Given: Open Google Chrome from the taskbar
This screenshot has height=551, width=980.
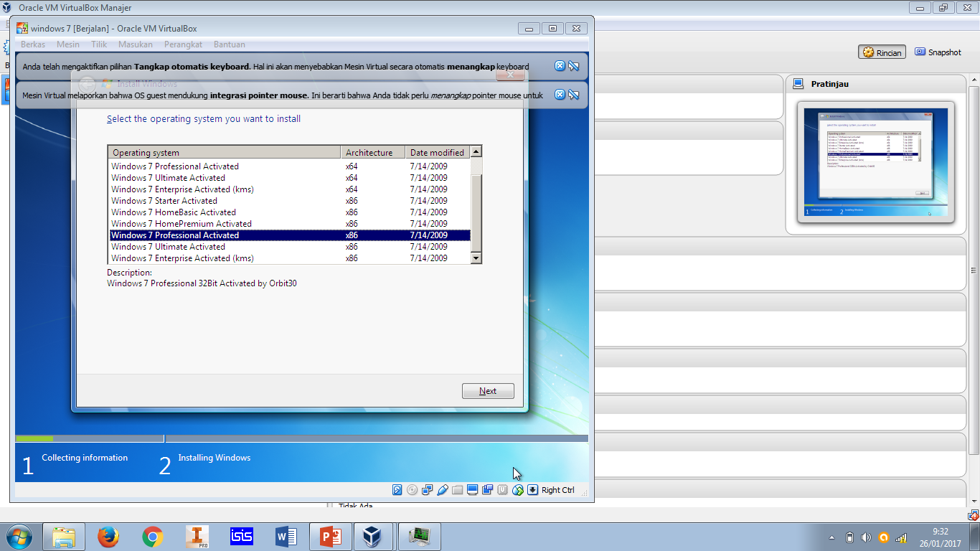Looking at the screenshot, I should [x=152, y=537].
